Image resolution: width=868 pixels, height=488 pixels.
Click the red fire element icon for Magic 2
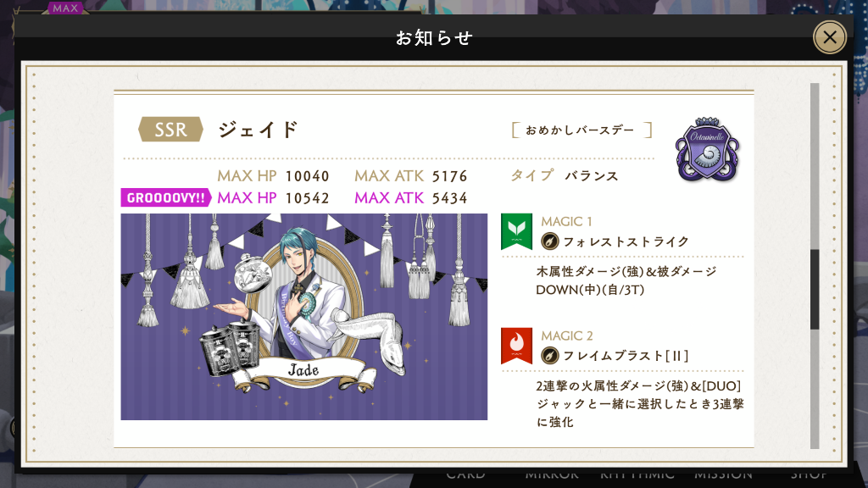click(516, 346)
